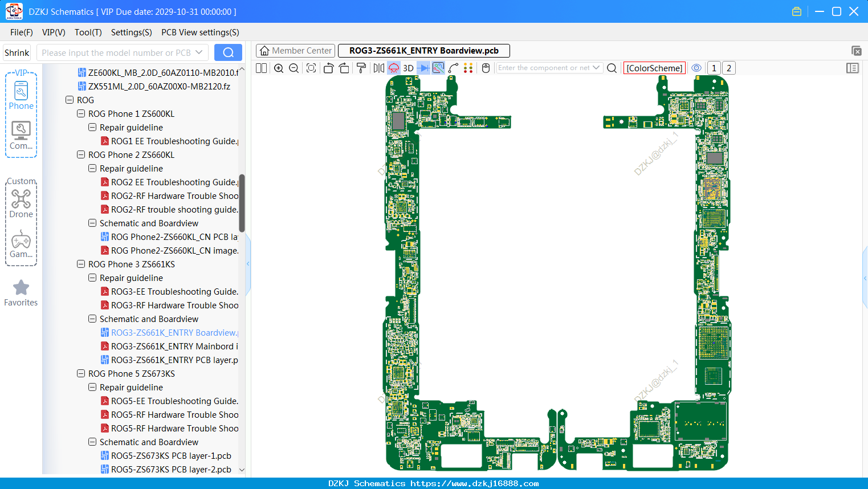Image resolution: width=868 pixels, height=489 pixels.
Task: Click the mouse settings icon
Action: coord(486,68)
